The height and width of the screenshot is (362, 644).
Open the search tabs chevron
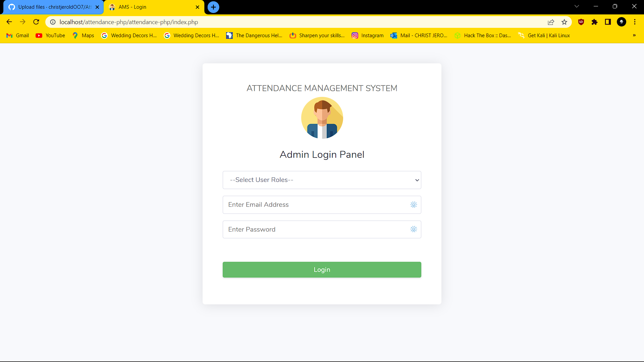pyautogui.click(x=577, y=6)
